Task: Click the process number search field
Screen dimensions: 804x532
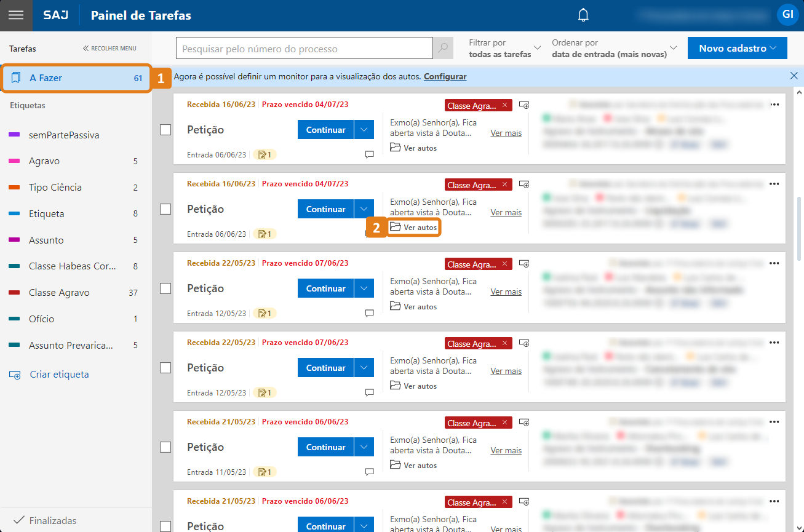Action: coord(304,48)
